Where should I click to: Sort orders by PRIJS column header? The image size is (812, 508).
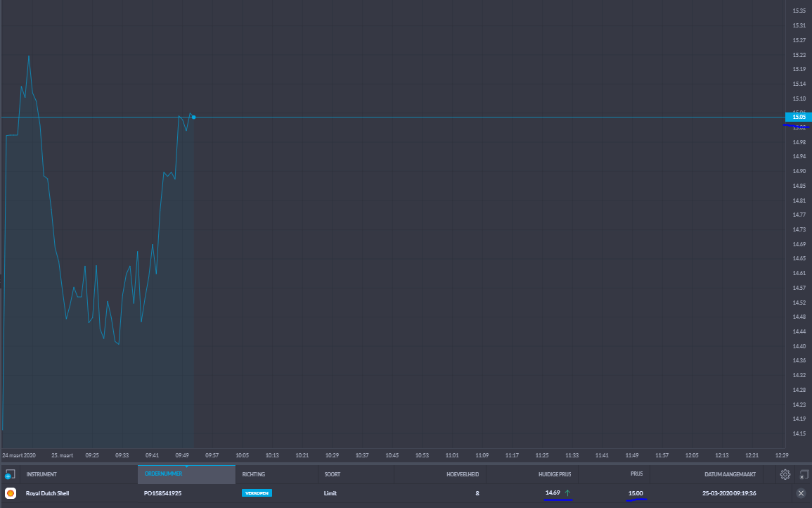point(636,474)
